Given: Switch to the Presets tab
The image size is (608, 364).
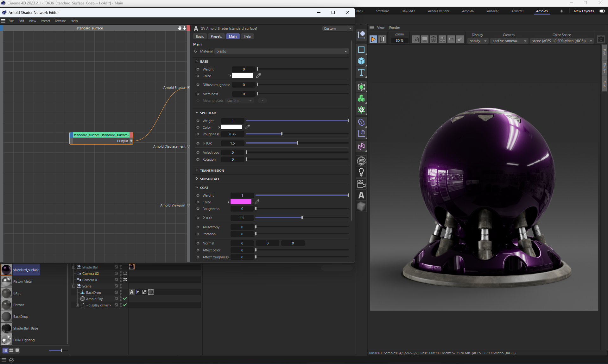Looking at the screenshot, I should tap(216, 36).
